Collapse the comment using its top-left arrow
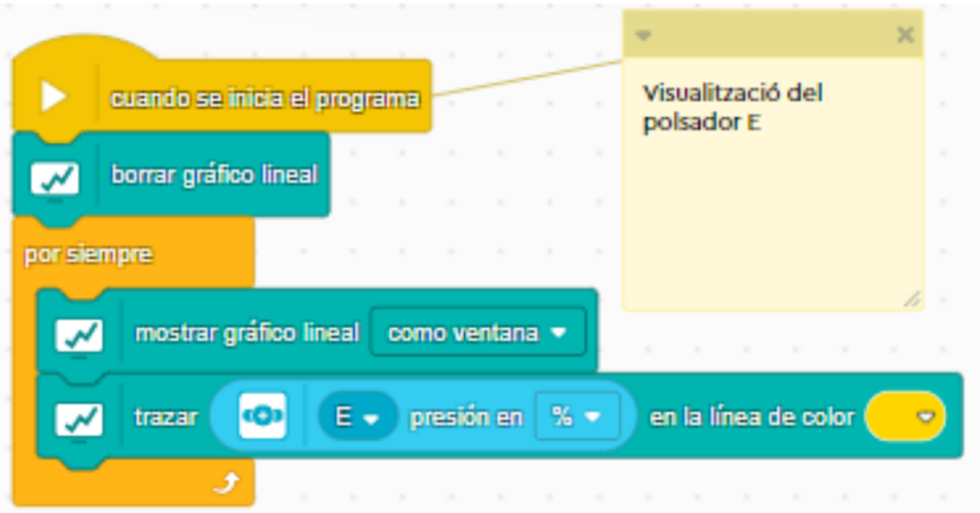Screen dimensions: 980x513 [x=644, y=35]
